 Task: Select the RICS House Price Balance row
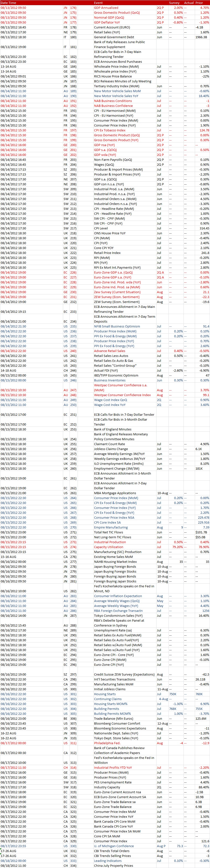point(110,76)
